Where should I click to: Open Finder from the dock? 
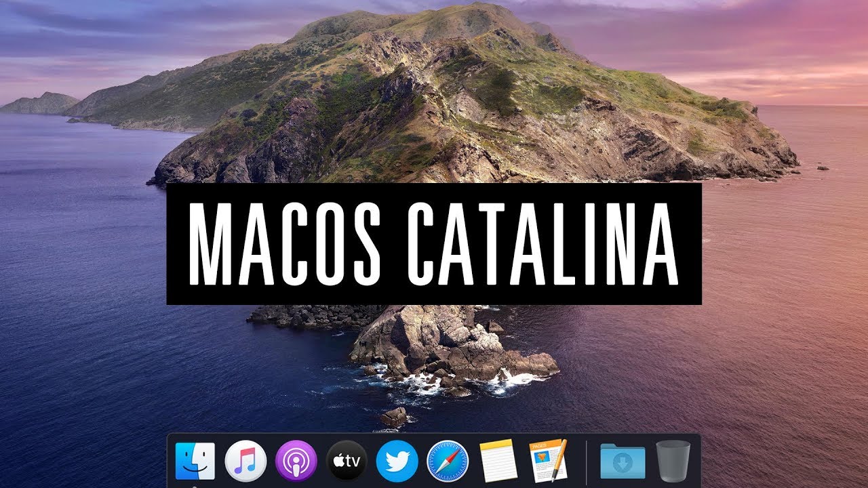coord(195,461)
